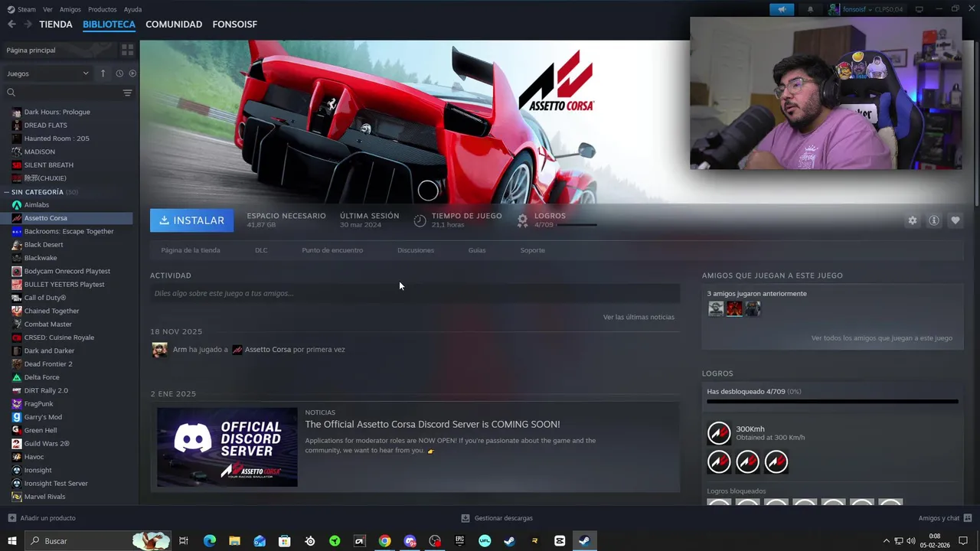980x551 pixels.
Task: Toggle the ready-to-play filter icon
Action: click(132, 73)
